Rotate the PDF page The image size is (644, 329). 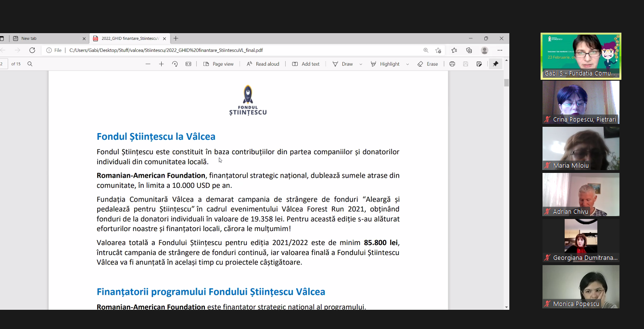(175, 64)
